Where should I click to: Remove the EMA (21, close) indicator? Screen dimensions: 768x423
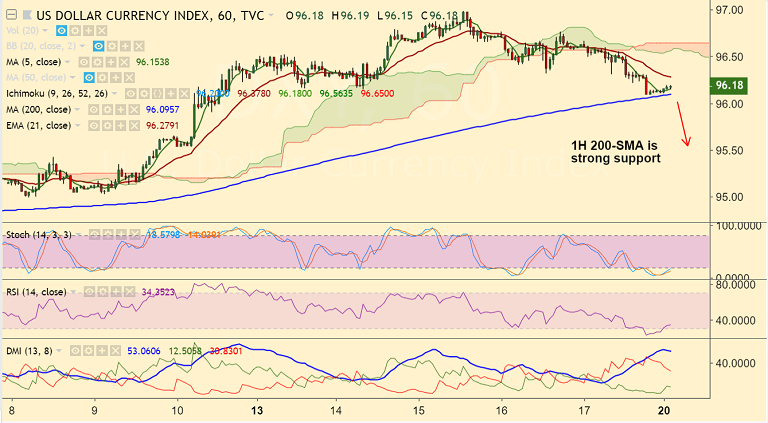point(134,126)
